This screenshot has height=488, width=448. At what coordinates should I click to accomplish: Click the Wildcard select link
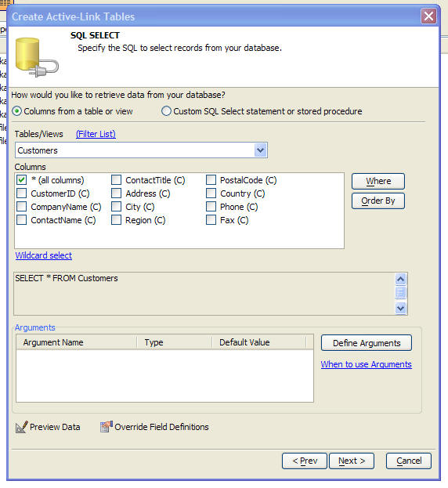44,255
